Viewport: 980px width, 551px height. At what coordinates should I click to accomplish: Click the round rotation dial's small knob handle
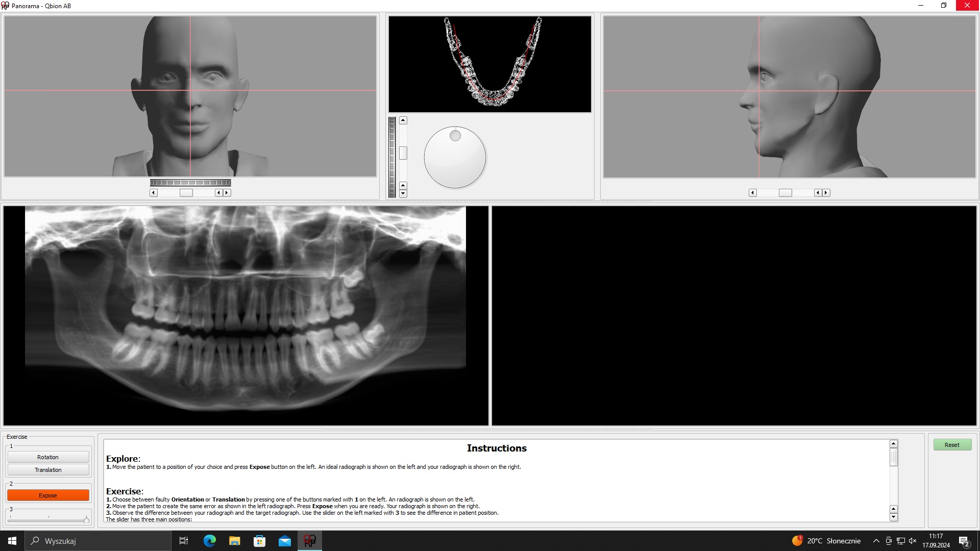(455, 136)
